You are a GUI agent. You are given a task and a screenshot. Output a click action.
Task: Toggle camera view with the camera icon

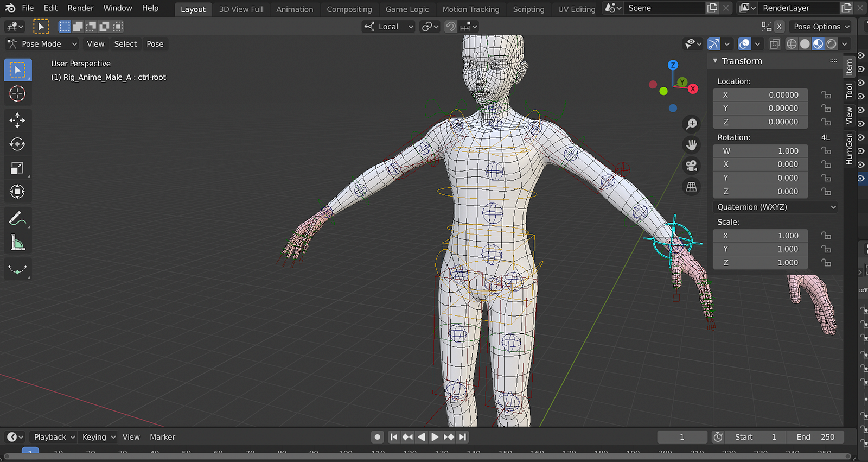coord(691,166)
